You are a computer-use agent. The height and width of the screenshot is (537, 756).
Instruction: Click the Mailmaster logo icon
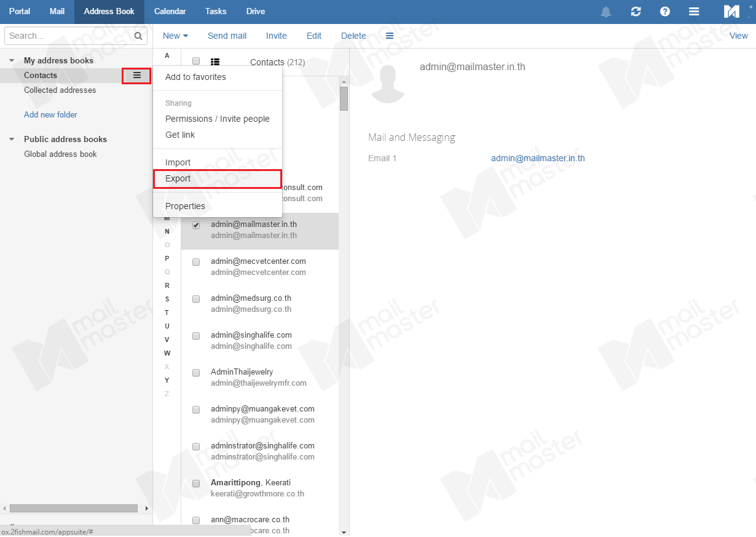731,12
